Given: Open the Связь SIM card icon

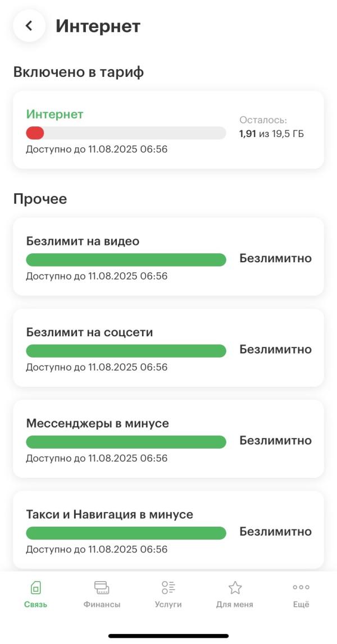Looking at the screenshot, I should (35, 588).
